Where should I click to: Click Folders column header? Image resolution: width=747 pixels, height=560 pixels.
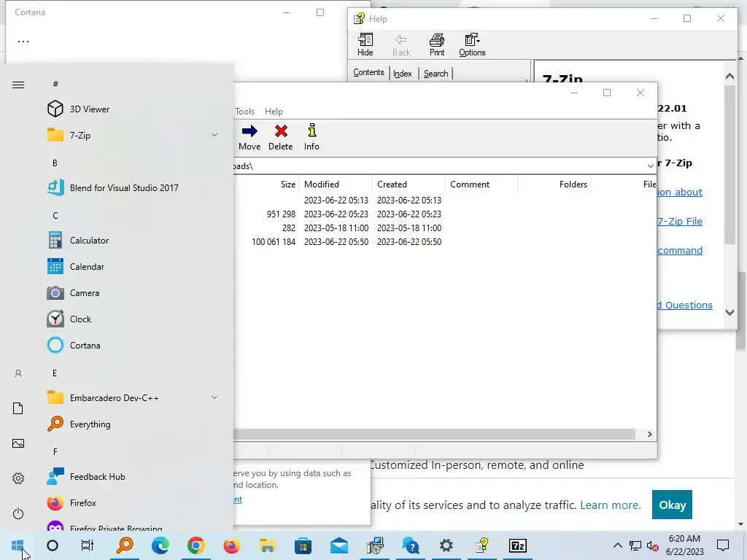click(x=554, y=184)
